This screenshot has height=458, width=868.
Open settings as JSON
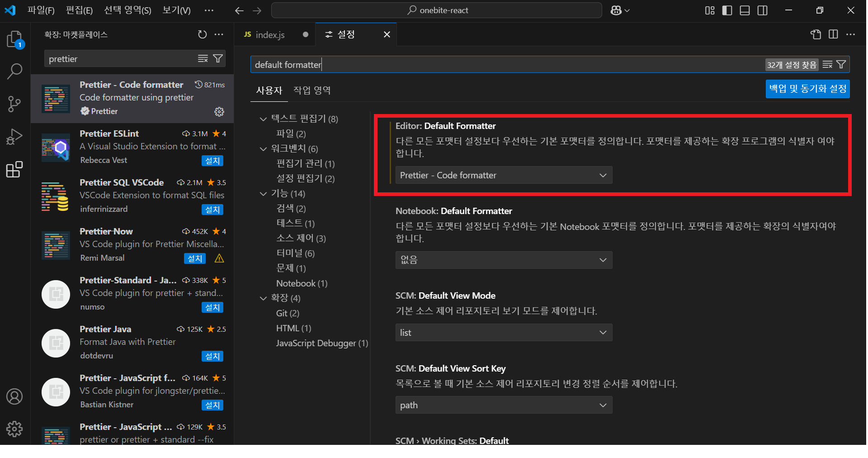click(816, 34)
